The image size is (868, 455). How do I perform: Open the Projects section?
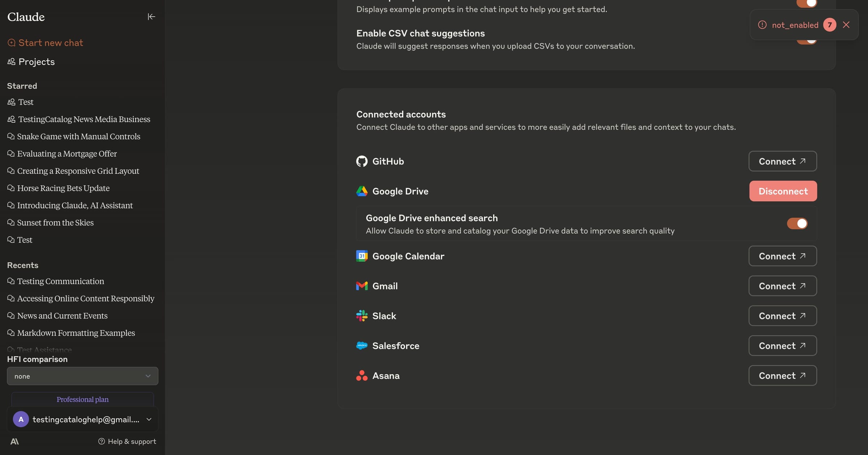[36, 62]
